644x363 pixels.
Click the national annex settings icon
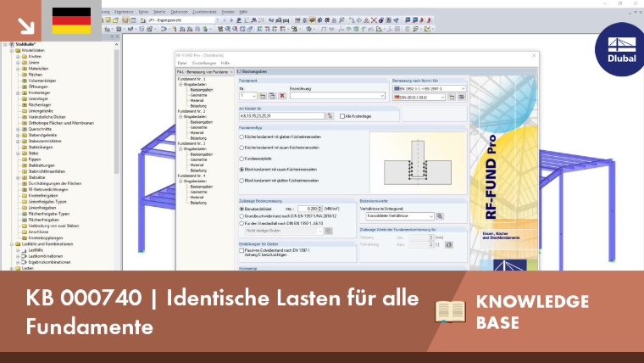[x=462, y=98]
